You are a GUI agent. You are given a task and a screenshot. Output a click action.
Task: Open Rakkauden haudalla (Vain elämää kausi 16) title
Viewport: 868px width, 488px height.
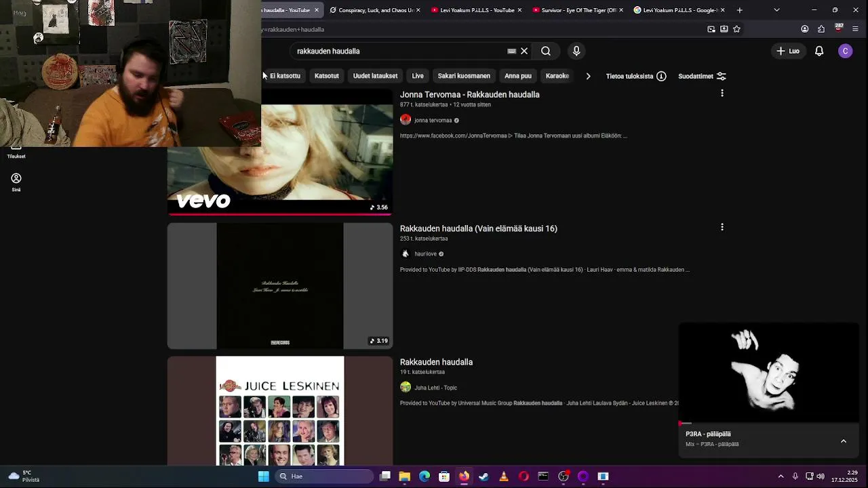pos(478,228)
